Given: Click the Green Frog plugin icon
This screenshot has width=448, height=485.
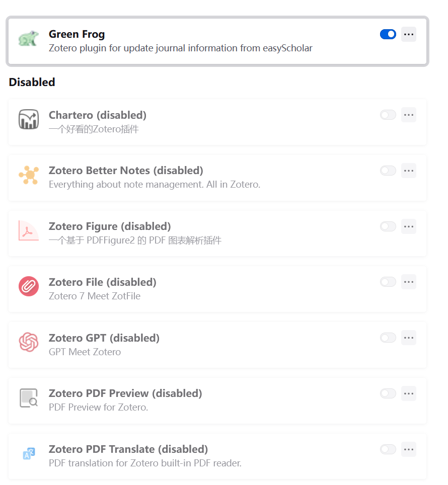Looking at the screenshot, I should (29, 38).
